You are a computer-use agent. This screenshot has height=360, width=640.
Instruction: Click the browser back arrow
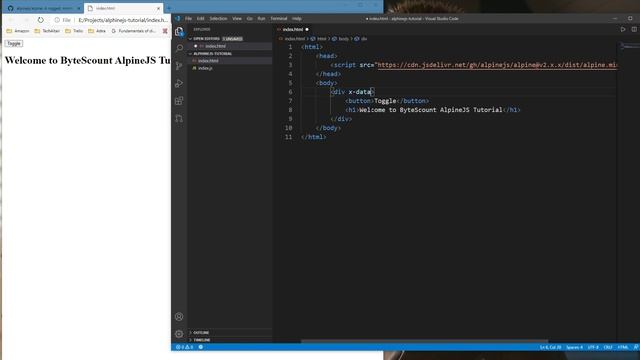[11, 20]
